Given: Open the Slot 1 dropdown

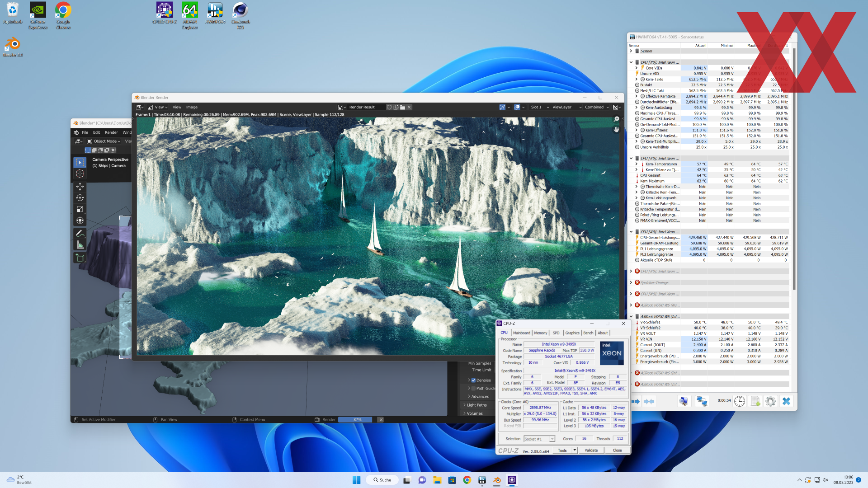Looking at the screenshot, I should click(540, 107).
